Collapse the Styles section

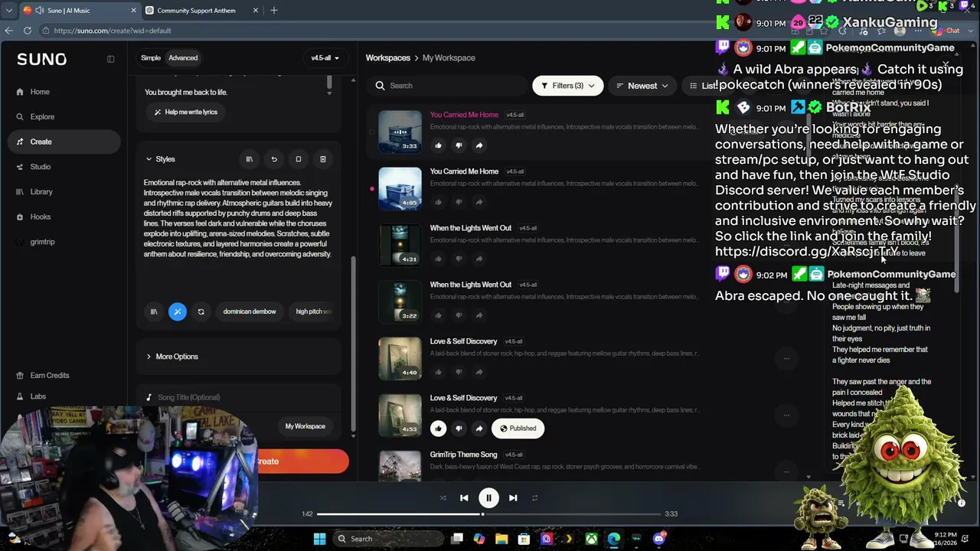(161, 159)
